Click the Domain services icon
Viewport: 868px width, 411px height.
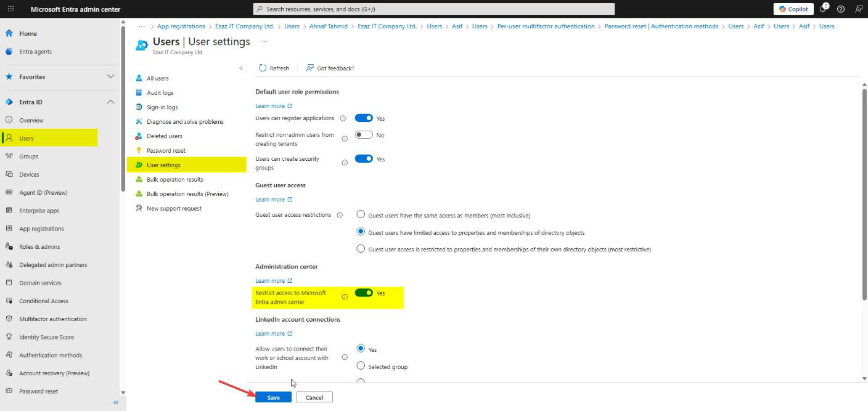point(9,283)
